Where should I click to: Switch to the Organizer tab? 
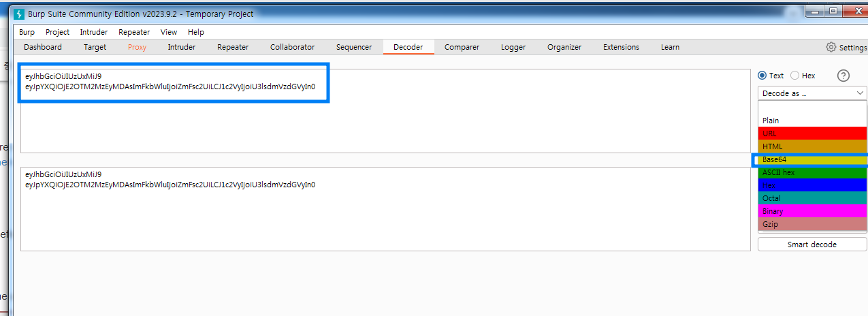[x=564, y=47]
